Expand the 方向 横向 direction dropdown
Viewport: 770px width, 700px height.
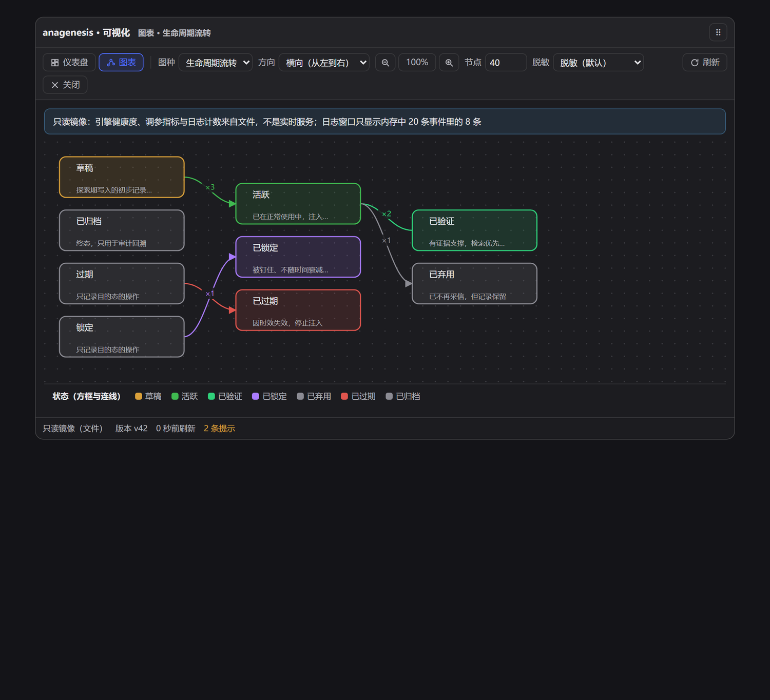click(324, 63)
